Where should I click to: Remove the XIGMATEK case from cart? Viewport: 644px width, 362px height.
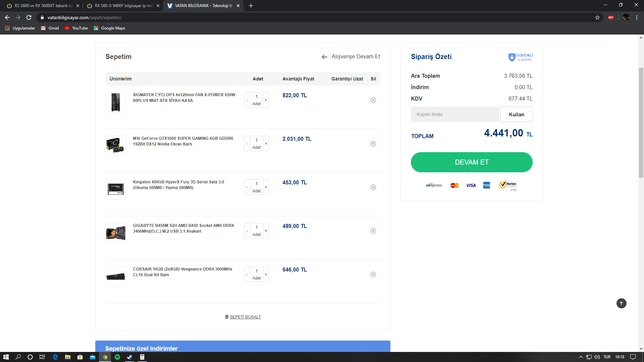[x=373, y=100]
